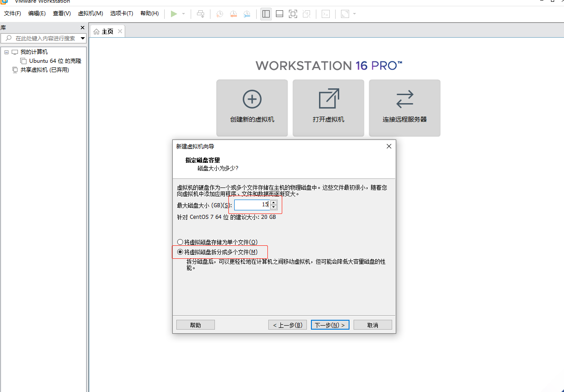Click the stretch guest display icon
The image size is (564, 392).
pyautogui.click(x=345, y=14)
